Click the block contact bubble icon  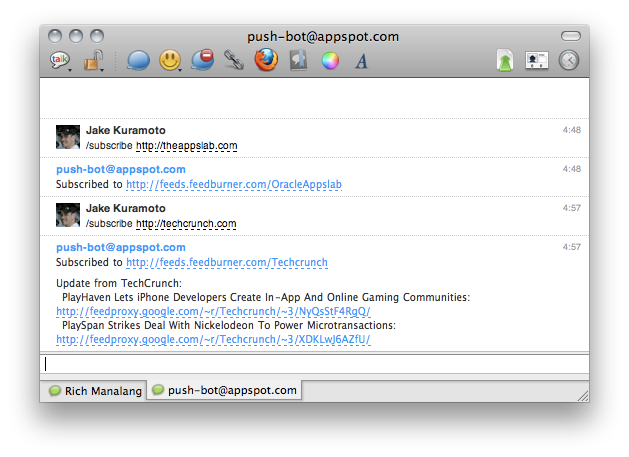[202, 60]
